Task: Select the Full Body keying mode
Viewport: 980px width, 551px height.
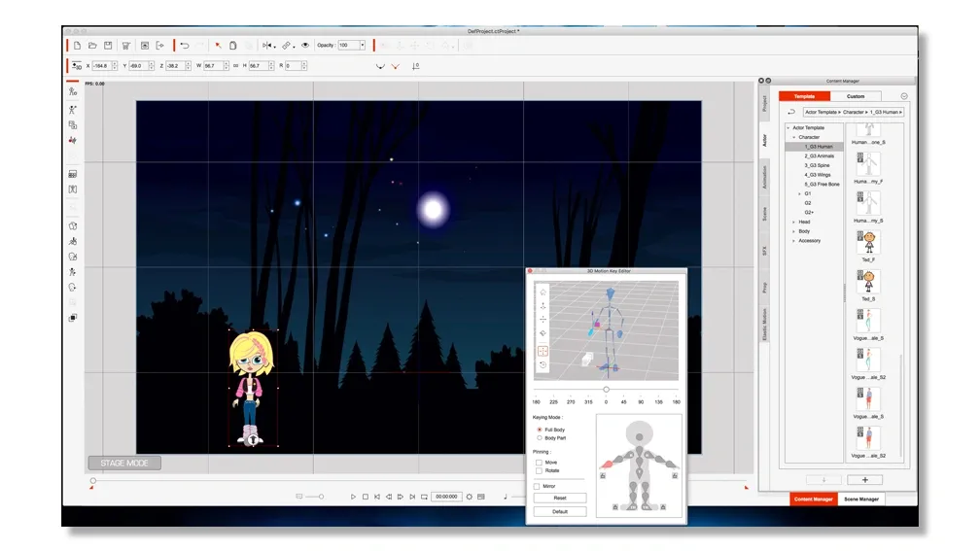Action: coord(540,430)
